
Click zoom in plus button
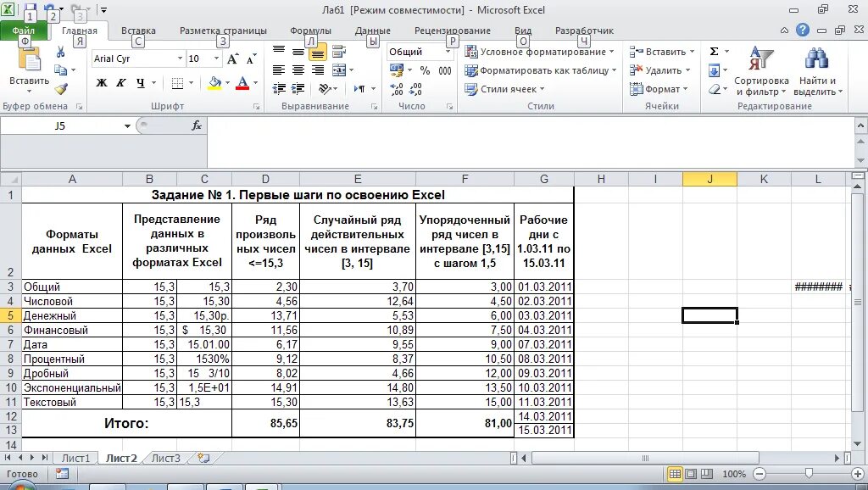point(858,474)
